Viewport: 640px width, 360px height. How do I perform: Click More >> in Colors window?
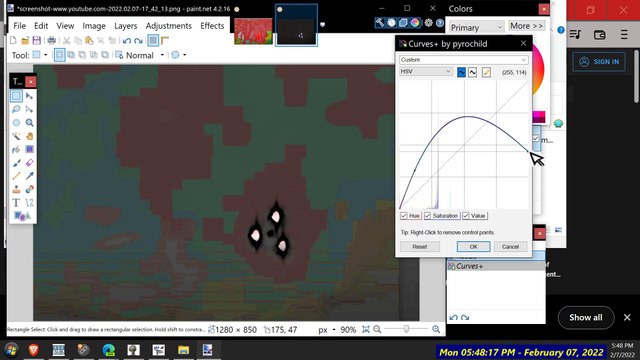(527, 26)
